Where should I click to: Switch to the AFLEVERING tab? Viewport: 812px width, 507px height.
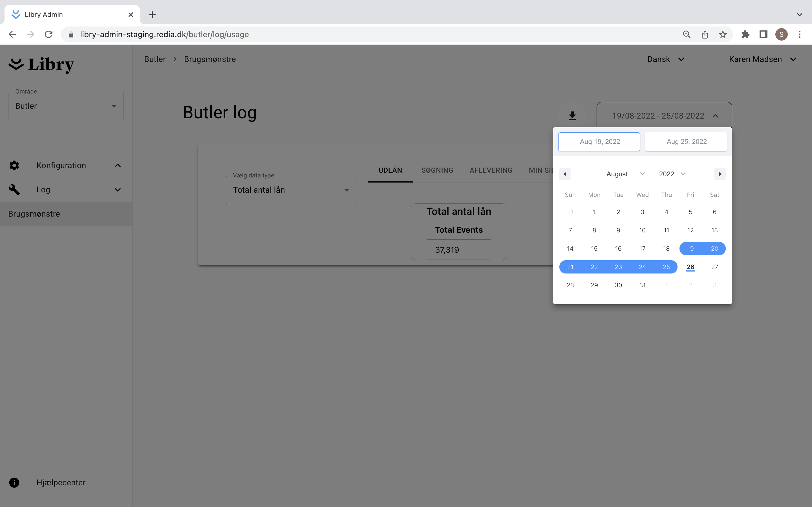tap(491, 170)
